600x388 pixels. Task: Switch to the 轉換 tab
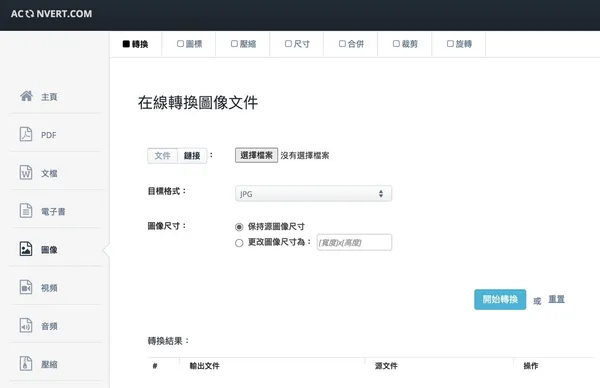tap(135, 44)
